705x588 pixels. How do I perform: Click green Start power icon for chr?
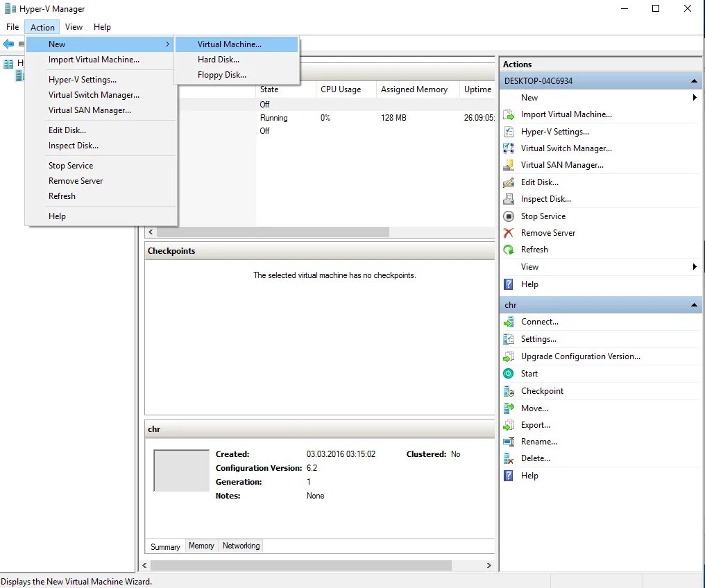509,373
